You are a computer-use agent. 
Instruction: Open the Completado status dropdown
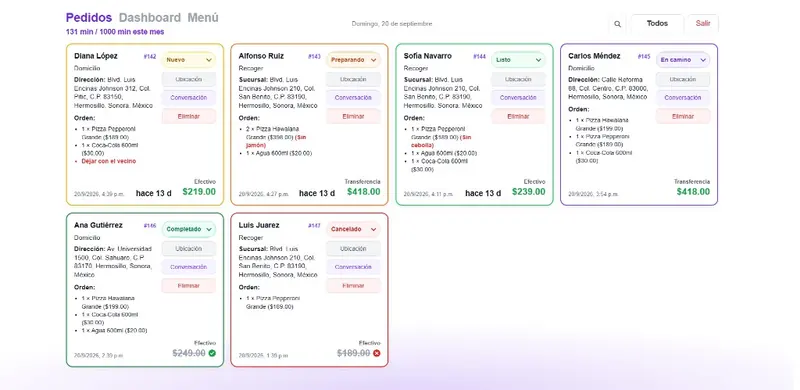click(x=189, y=229)
